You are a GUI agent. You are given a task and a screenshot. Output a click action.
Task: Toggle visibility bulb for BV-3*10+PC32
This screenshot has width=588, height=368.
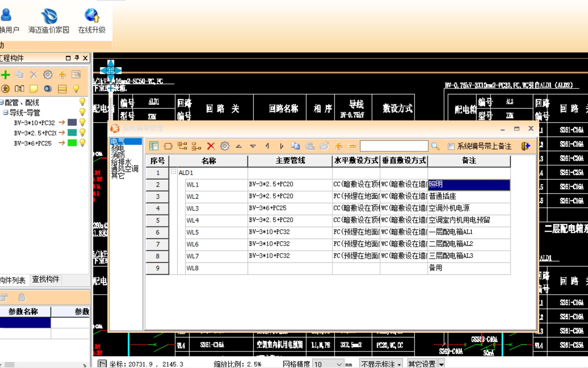tap(83, 122)
